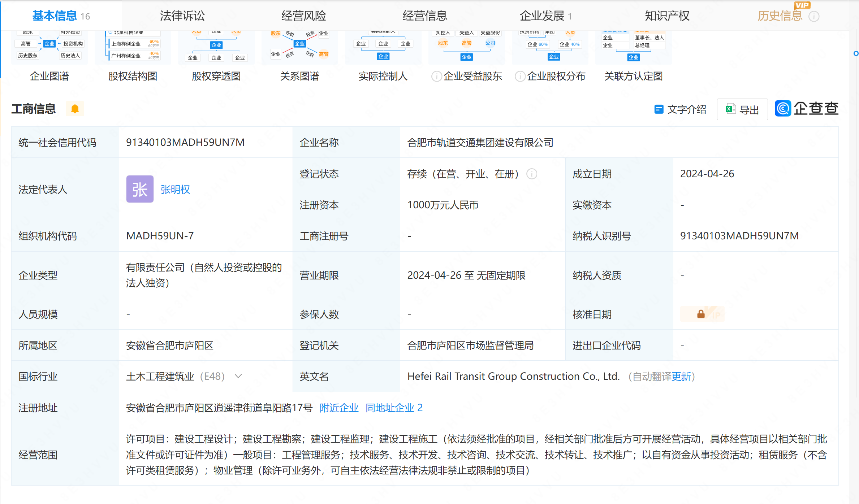Screen dimensions: 859x504
Task: Switch to the 知识产权 tab
Action: pos(666,16)
